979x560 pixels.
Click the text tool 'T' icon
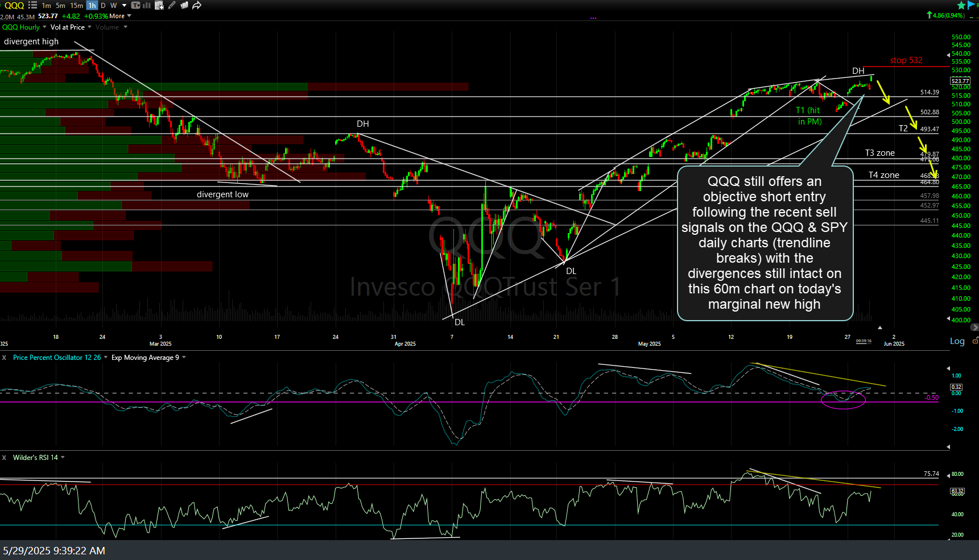(135, 5)
